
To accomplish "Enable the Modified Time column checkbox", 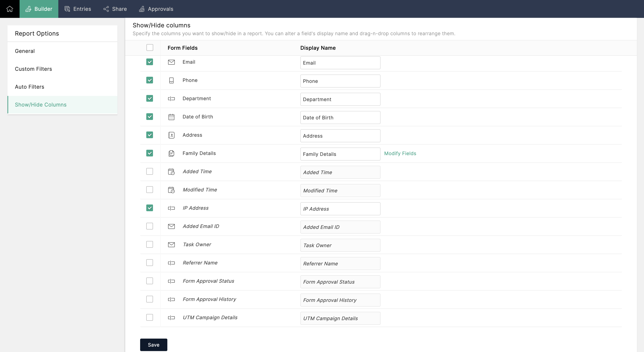I will point(149,190).
